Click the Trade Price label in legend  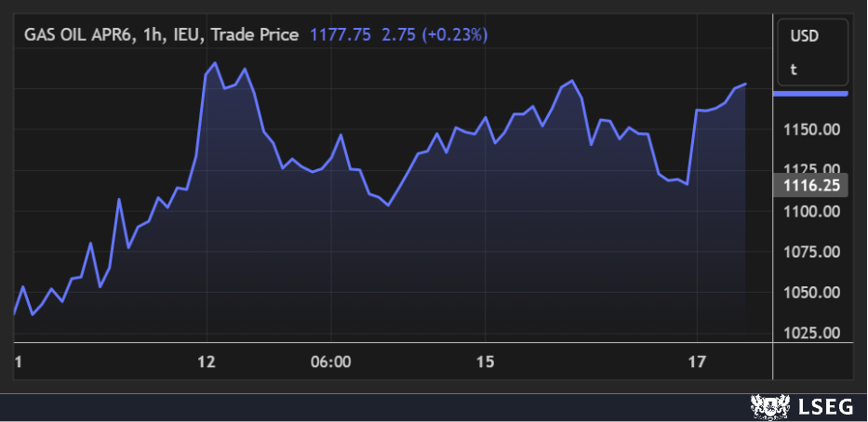tap(254, 34)
